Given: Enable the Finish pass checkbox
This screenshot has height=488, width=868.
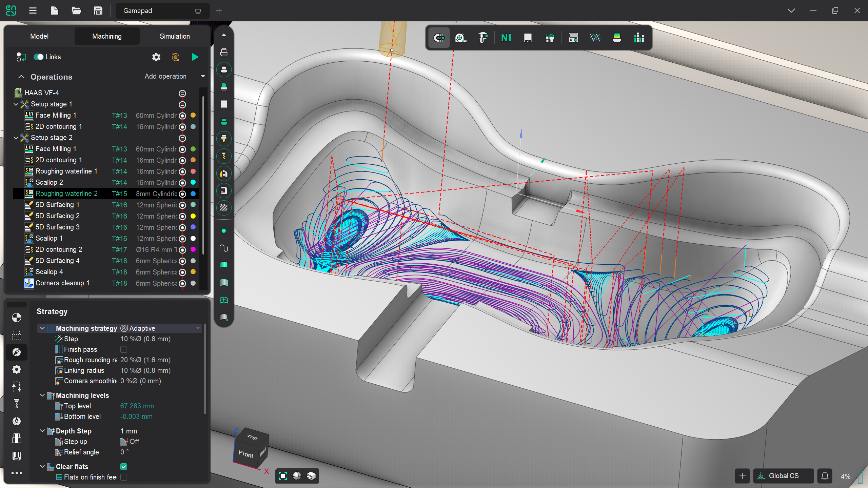Looking at the screenshot, I should tap(124, 349).
